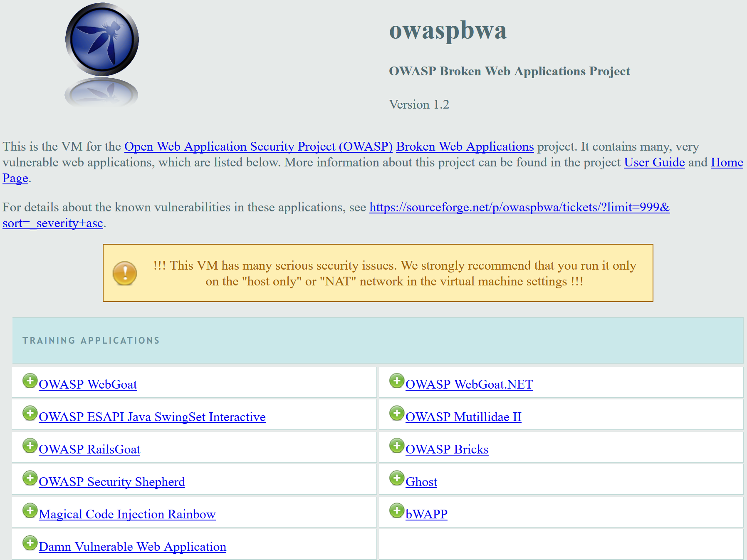Expand OWASP ESAPI Java SwingSet Interactive plus icon
The image size is (747, 560).
pyautogui.click(x=30, y=413)
